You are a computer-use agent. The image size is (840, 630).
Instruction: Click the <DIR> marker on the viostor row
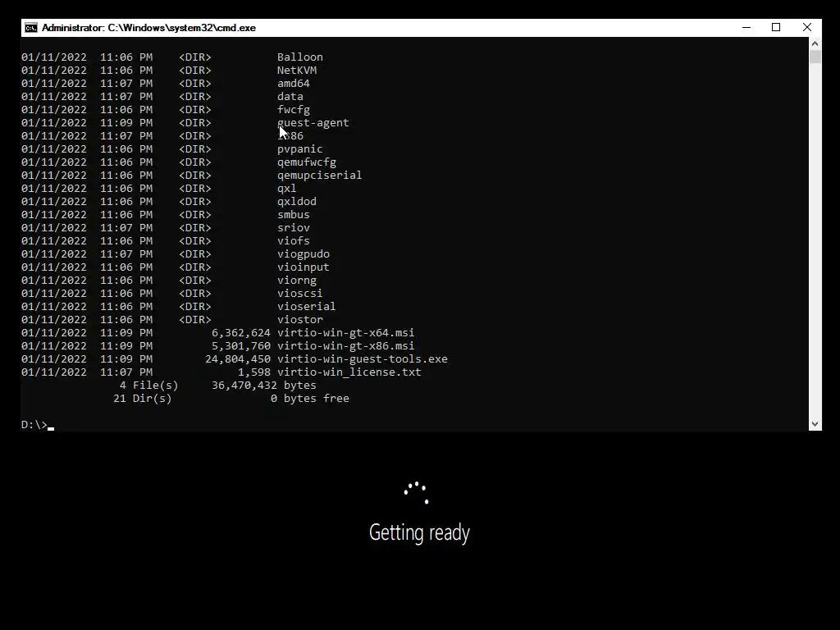coord(195,319)
